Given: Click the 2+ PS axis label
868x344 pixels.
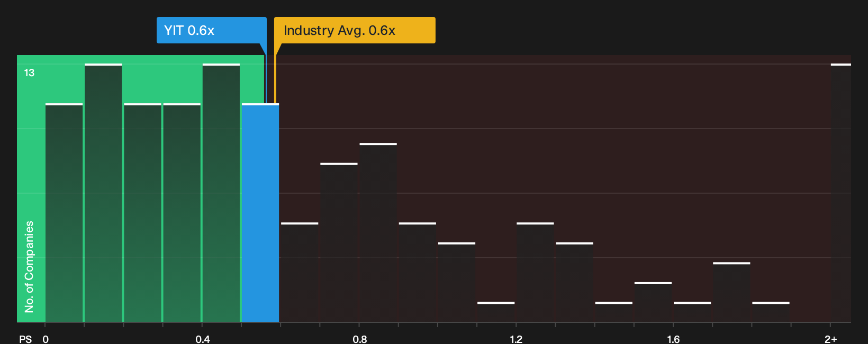Looking at the screenshot, I should pyautogui.click(x=831, y=339).
